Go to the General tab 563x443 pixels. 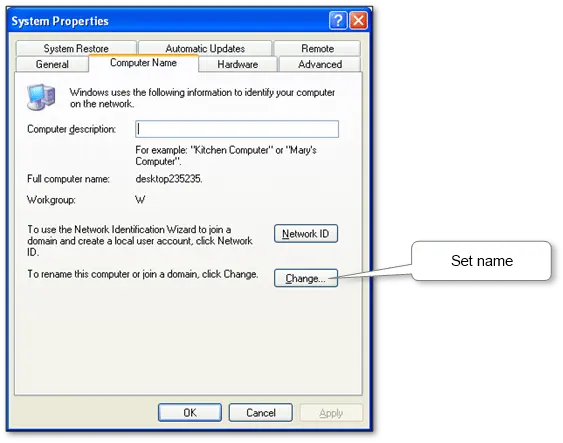coord(52,64)
